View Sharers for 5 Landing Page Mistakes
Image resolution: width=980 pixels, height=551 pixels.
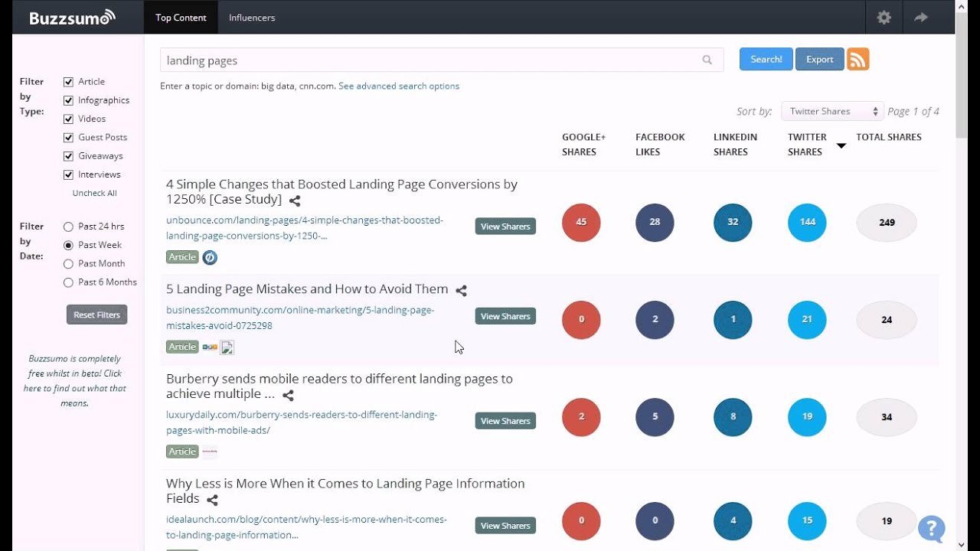click(x=505, y=316)
